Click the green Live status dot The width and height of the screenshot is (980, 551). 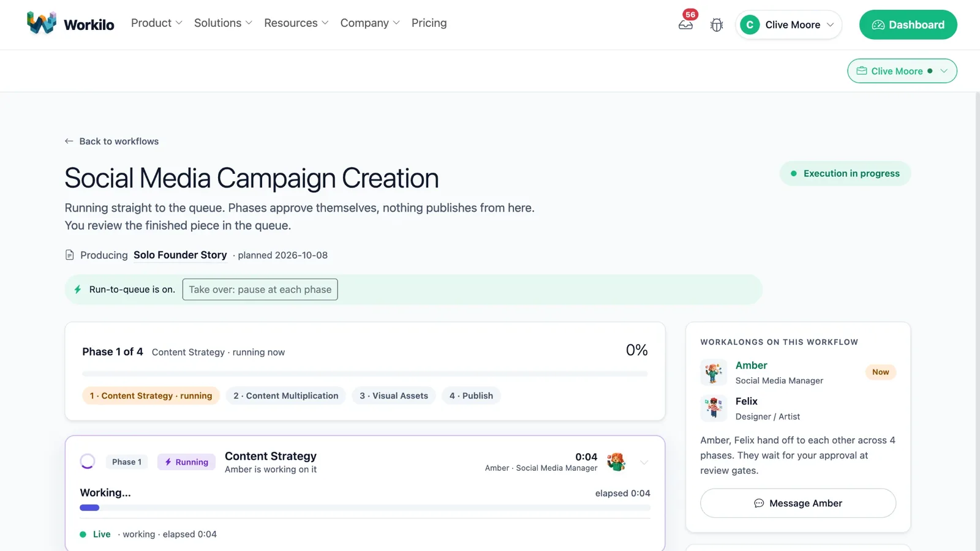coord(83,534)
